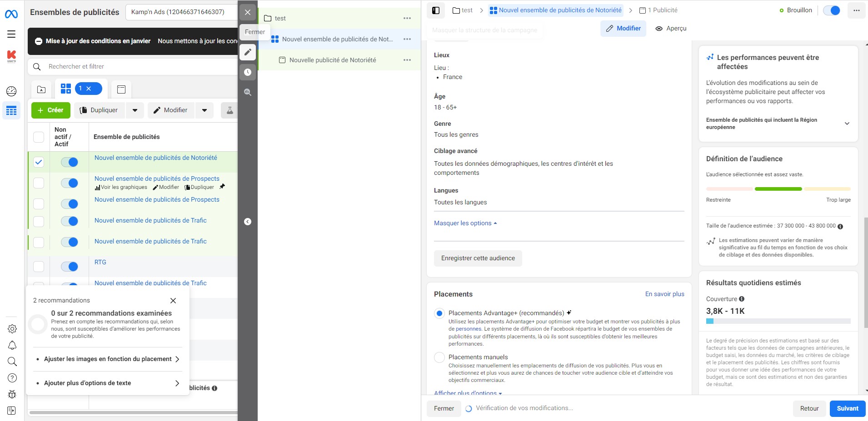
Task: Uncheck the Notoriété ad set checkbox
Action: (x=39, y=162)
